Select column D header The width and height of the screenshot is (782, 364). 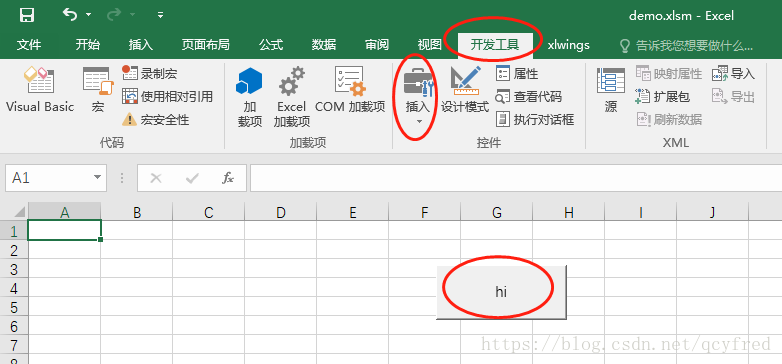[x=281, y=212]
